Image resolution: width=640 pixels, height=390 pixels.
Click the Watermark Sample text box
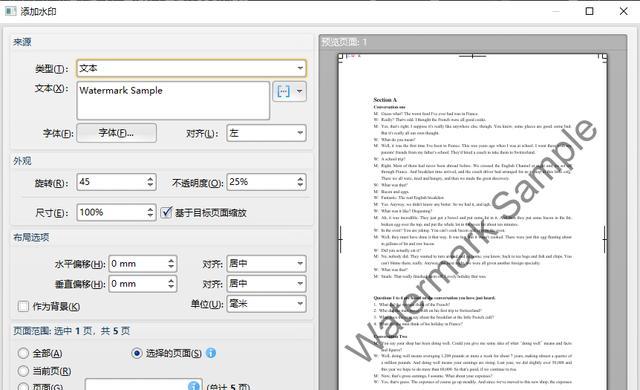[x=173, y=101]
